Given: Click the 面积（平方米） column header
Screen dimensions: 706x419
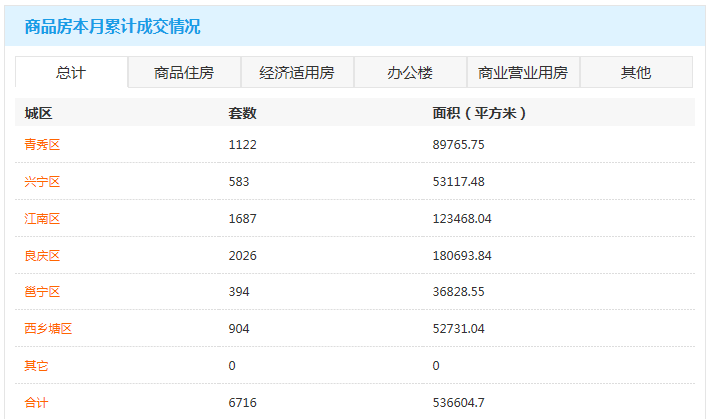Looking at the screenshot, I should pyautogui.click(x=480, y=113).
